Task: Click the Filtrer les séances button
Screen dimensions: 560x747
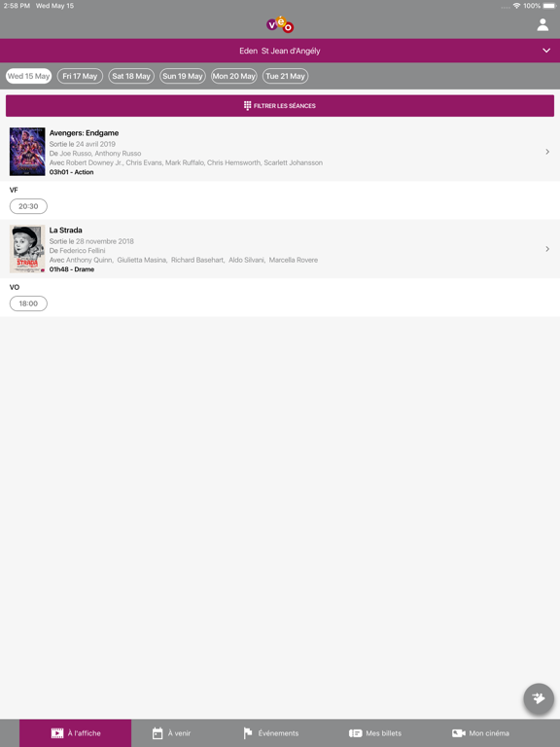Action: (280, 106)
